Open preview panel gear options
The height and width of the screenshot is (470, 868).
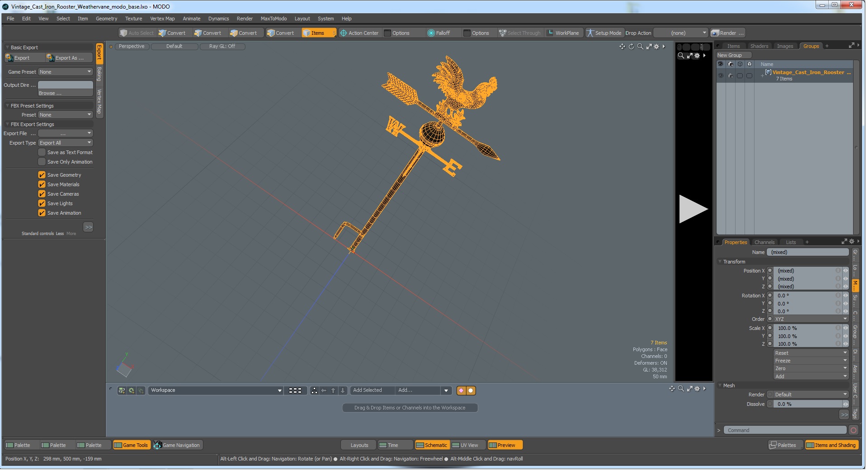pos(697,56)
